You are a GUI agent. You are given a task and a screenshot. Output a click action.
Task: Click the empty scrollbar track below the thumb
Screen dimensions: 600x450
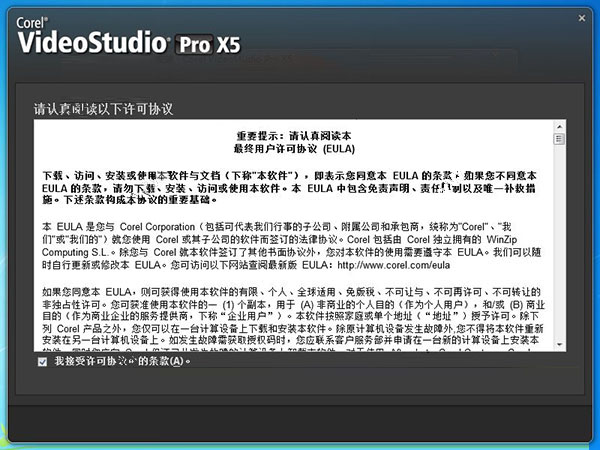[x=559, y=241]
